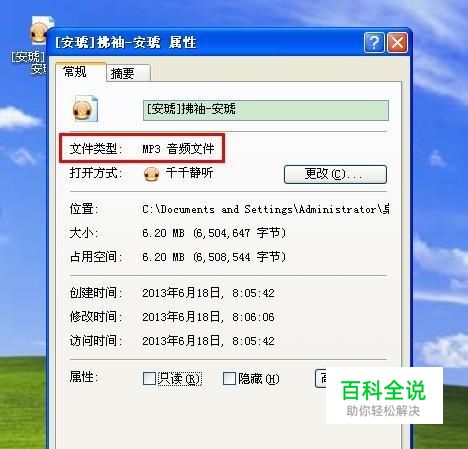
Task: Click the 修改时间 value 8:06:06
Action: [x=253, y=317]
